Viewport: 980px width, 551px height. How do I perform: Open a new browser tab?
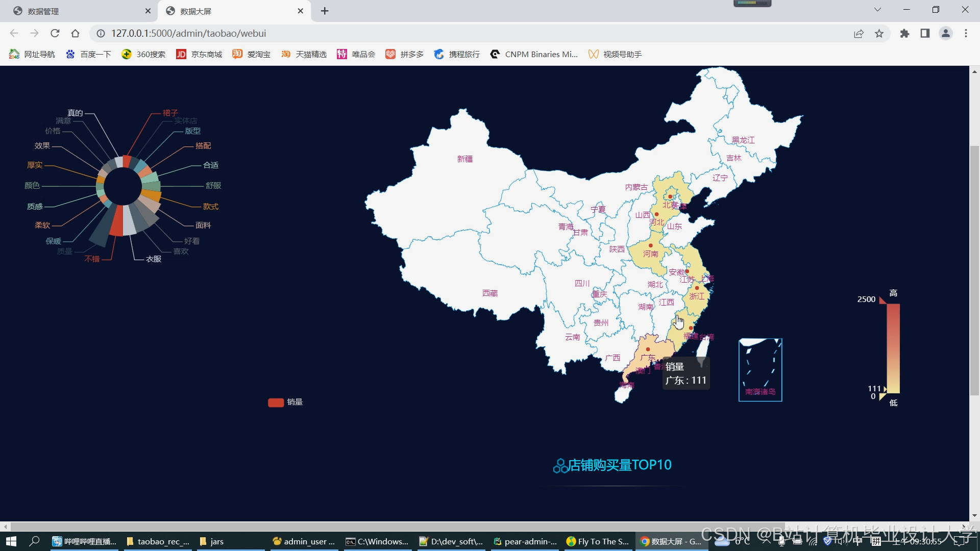pos(325,11)
